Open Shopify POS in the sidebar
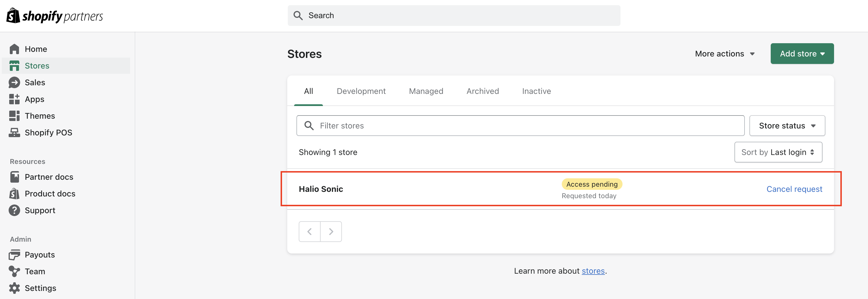The image size is (868, 299). coord(66,133)
